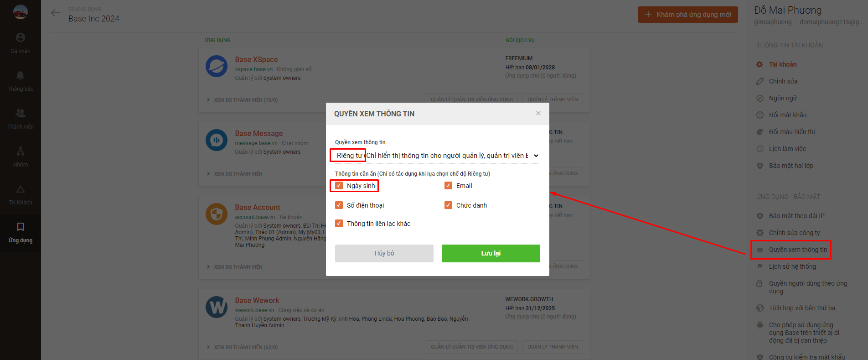Open Thông báo notifications bell
868x360 pixels.
click(x=21, y=81)
